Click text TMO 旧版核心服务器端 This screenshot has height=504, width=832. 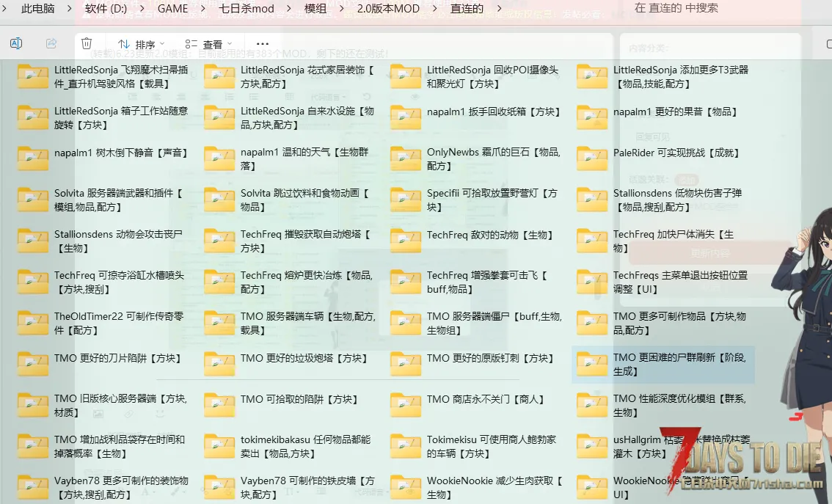(120, 405)
